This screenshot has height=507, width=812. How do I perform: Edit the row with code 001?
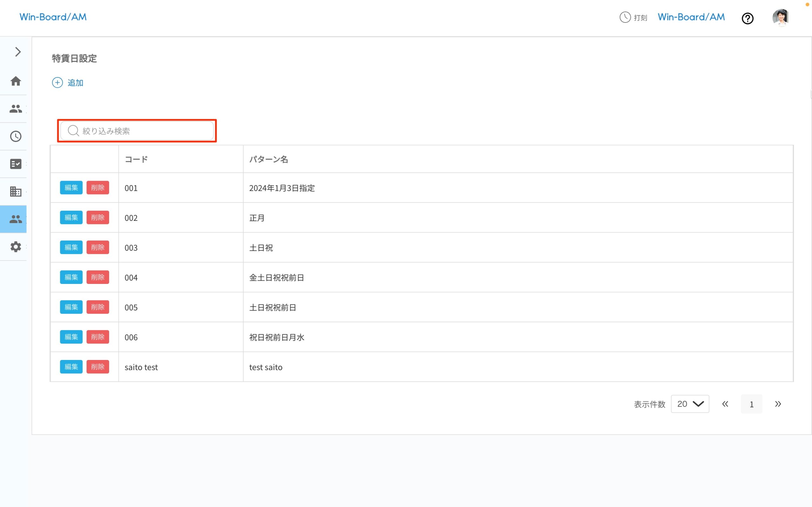[x=71, y=188]
